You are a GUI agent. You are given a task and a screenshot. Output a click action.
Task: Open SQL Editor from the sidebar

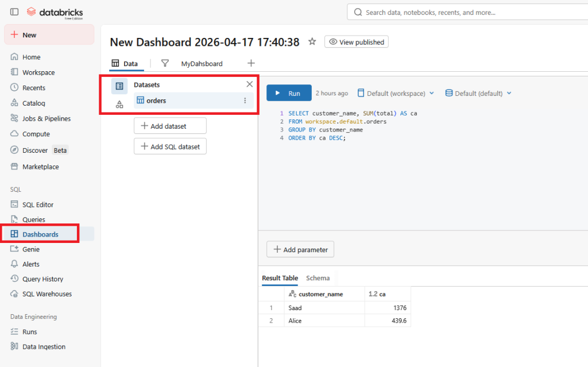[38, 204]
